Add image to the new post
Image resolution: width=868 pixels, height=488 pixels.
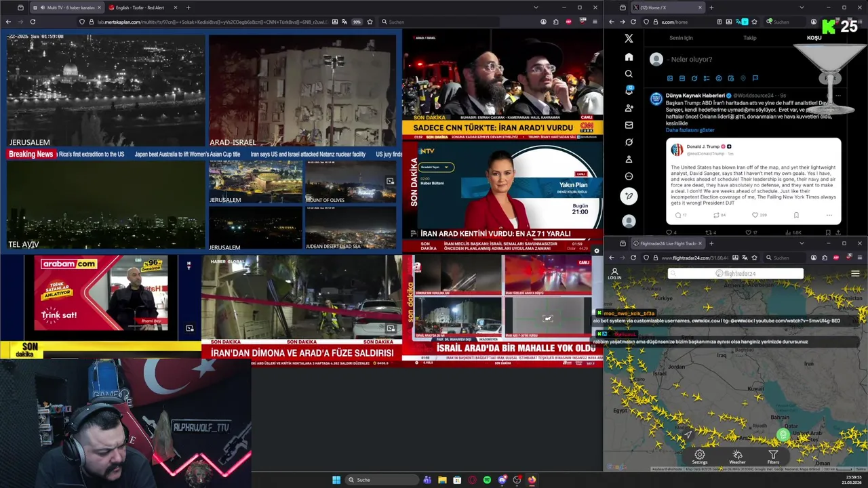point(670,79)
